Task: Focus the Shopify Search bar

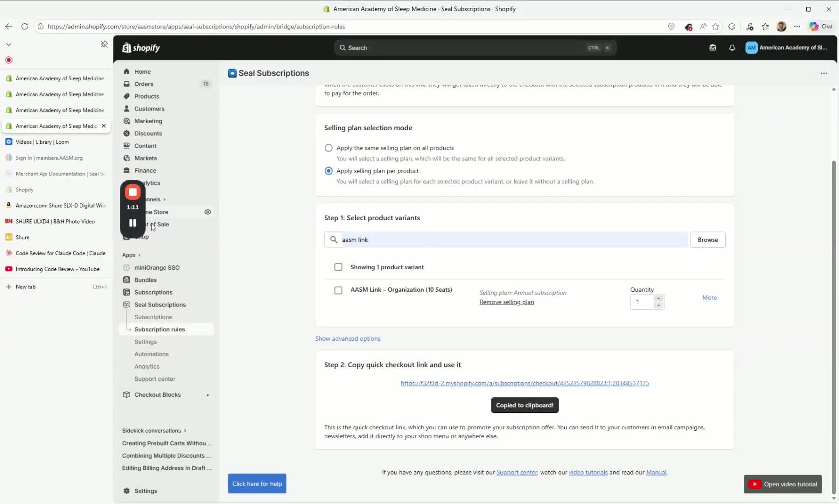Action: tap(475, 48)
